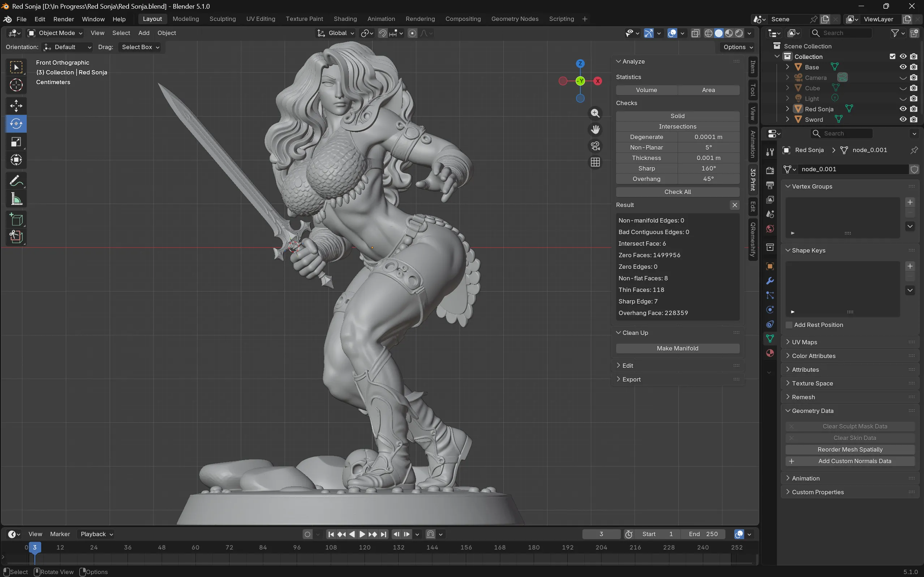Click the pan view hand icon
Screen dimensions: 924x577
pos(596,130)
